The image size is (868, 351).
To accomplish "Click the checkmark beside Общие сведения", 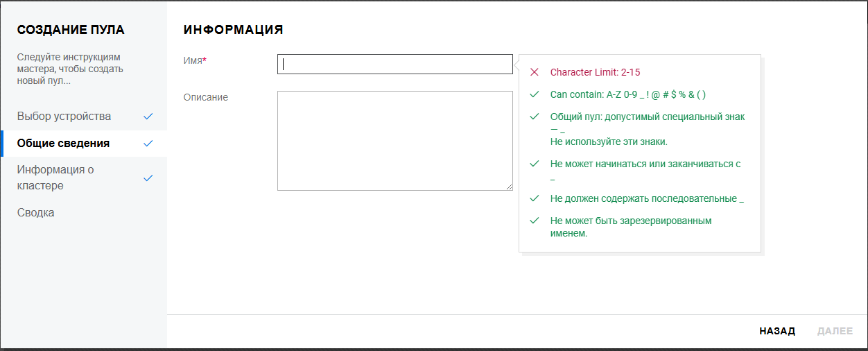I will coord(148,144).
